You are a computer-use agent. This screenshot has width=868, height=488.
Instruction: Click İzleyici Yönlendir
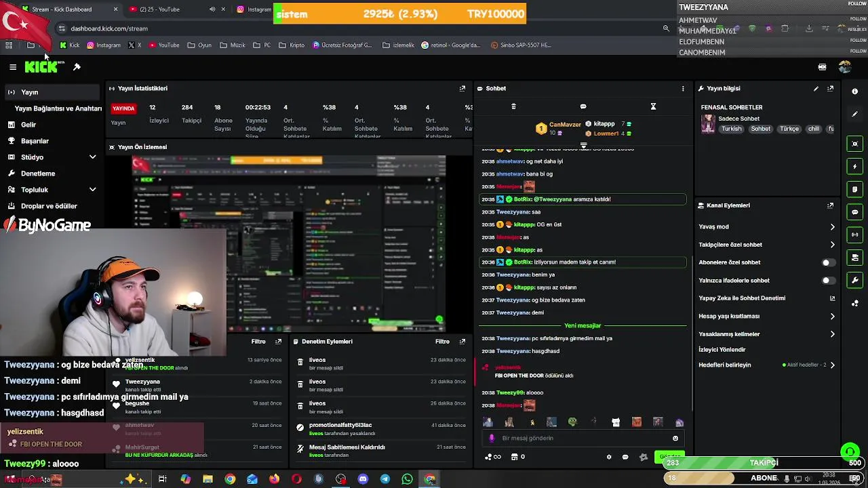(722, 350)
